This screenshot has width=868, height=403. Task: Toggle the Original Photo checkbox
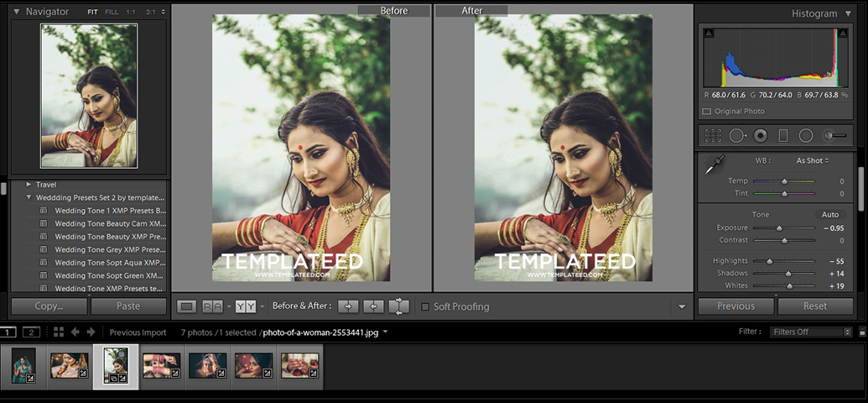tap(707, 112)
